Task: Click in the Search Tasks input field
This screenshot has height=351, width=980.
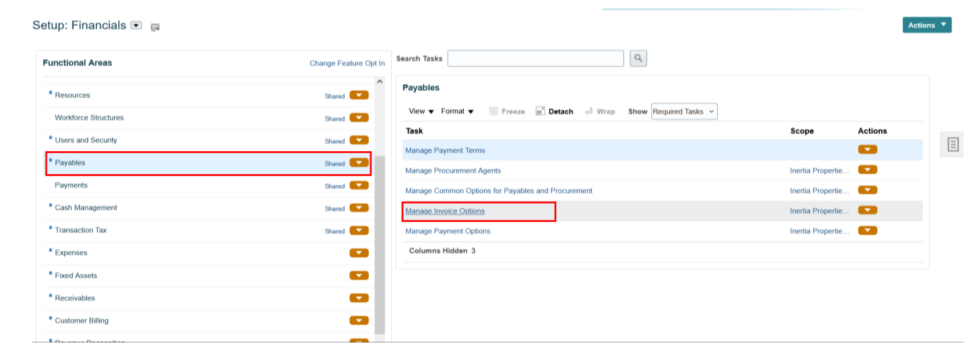Action: [x=536, y=58]
